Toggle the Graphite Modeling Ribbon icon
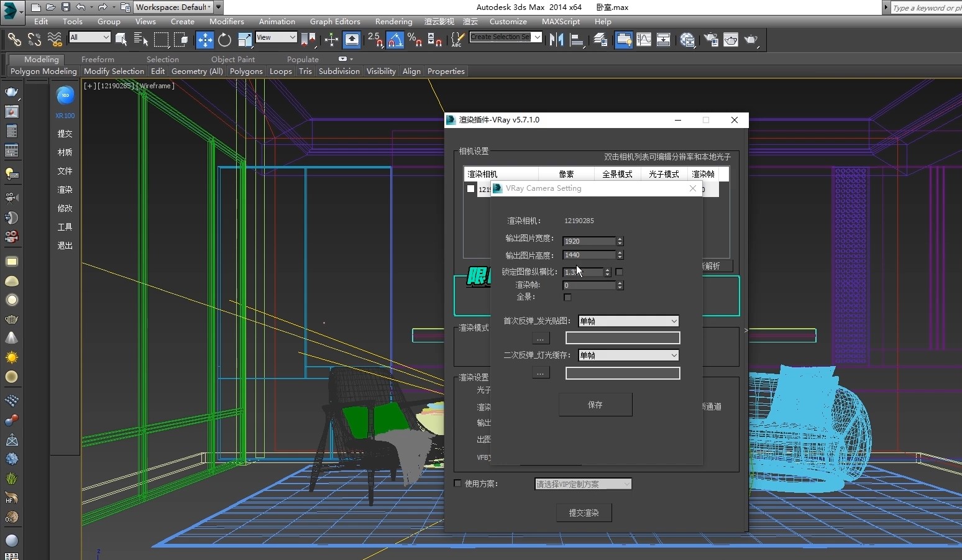This screenshot has height=560, width=962. pyautogui.click(x=623, y=40)
